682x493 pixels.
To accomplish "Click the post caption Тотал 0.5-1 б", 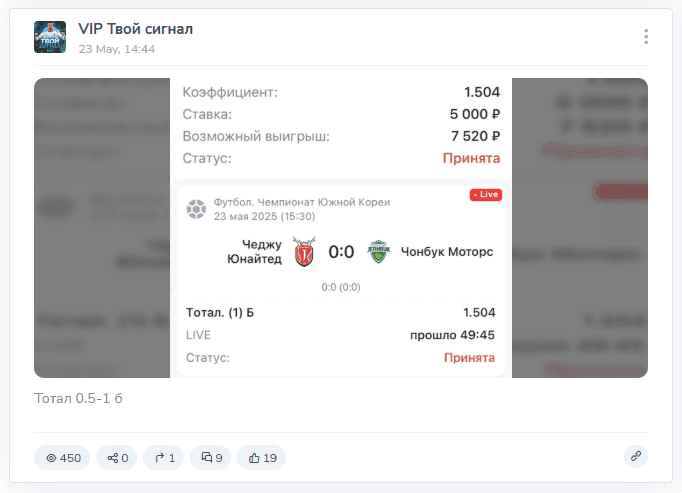I will click(x=78, y=398).
